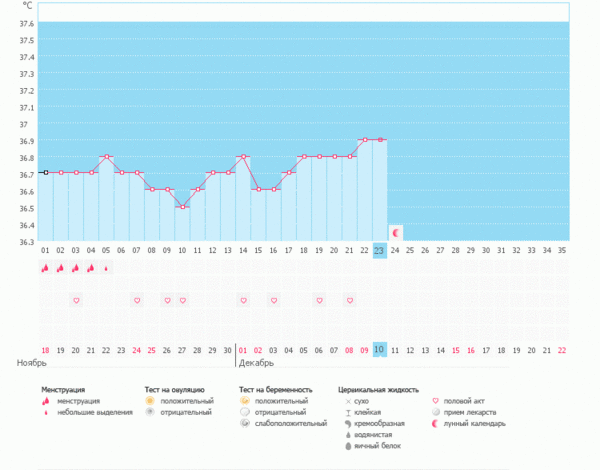Image resolution: width=600 pixels, height=470 pixels.
Task: Click the heart icon on cycle day 03
Action: [x=76, y=300]
